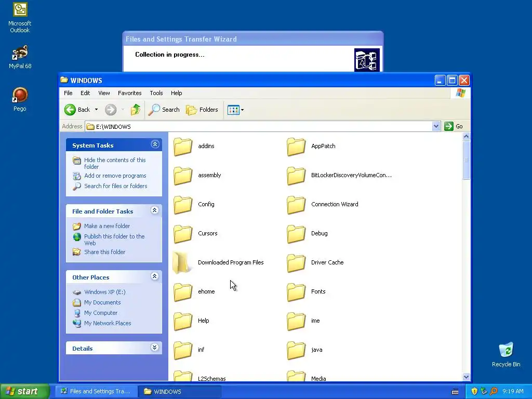532x399 pixels.
Task: Select the Config folder icon
Action: (x=183, y=205)
